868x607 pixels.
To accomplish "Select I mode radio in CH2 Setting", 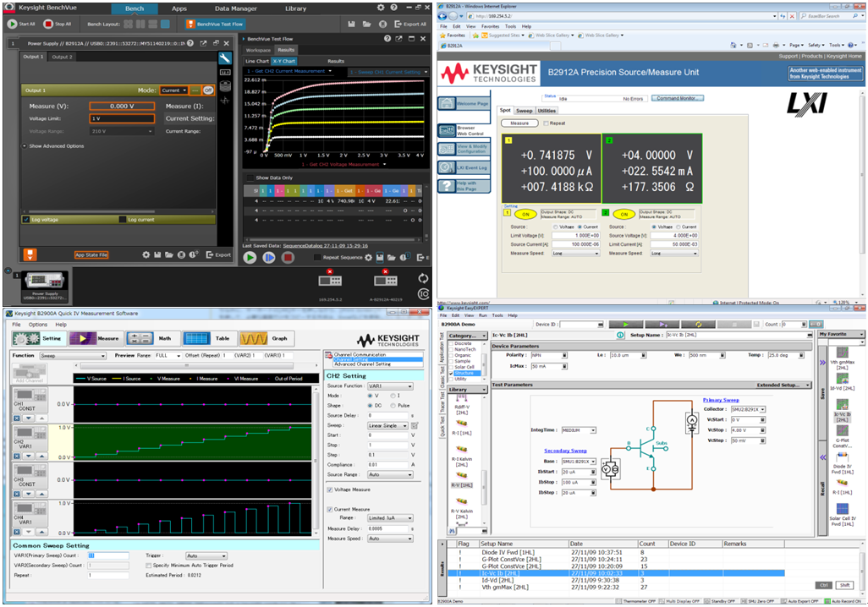I will click(393, 396).
